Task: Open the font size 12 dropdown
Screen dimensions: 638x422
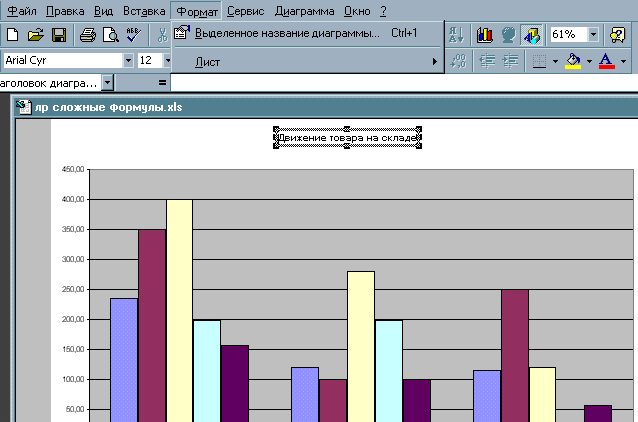Action: [167, 61]
